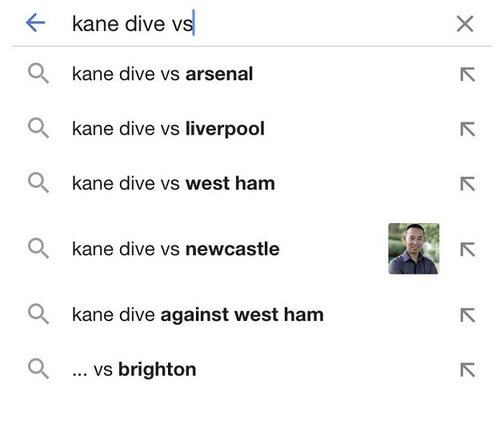
Task: Click the thumbnail photo beside newcastle suggestion
Action: (x=414, y=249)
